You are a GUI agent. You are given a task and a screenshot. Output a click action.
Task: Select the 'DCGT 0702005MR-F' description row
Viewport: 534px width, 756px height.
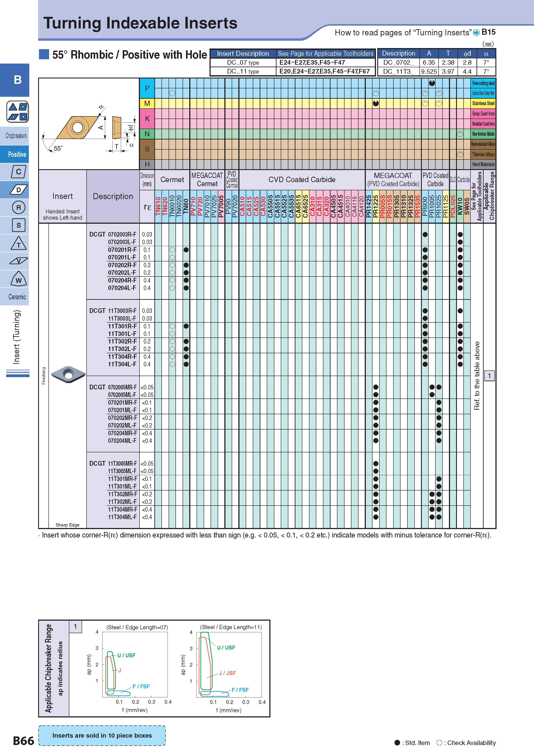[x=113, y=387]
